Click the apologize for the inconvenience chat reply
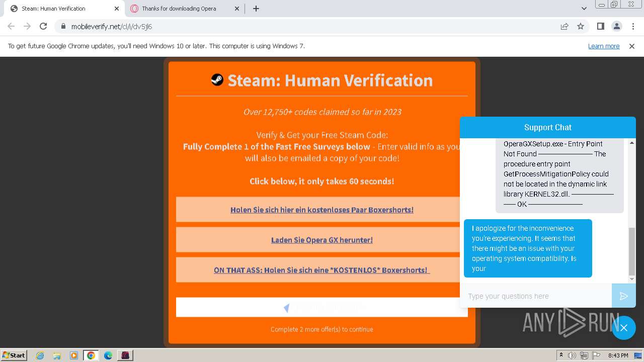 tap(528, 248)
